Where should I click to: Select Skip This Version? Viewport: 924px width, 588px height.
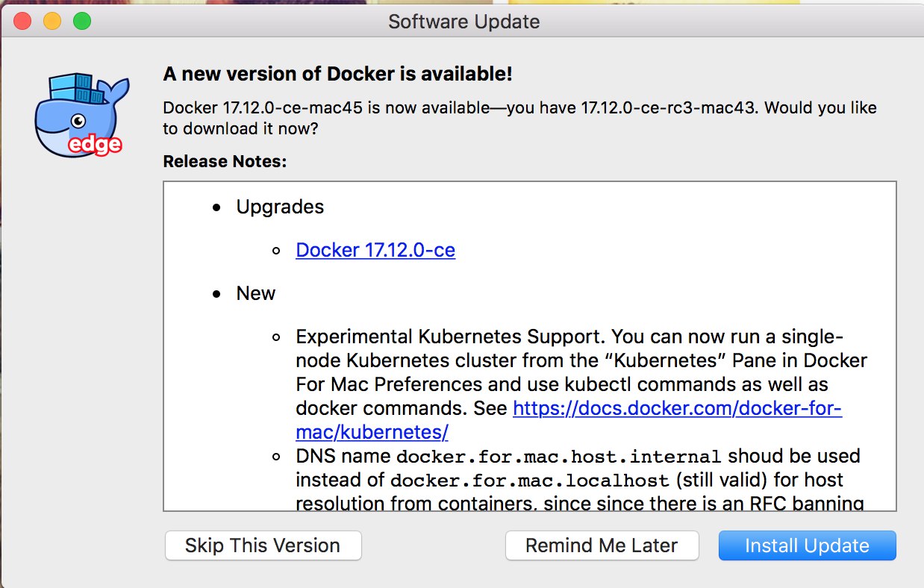pyautogui.click(x=263, y=545)
